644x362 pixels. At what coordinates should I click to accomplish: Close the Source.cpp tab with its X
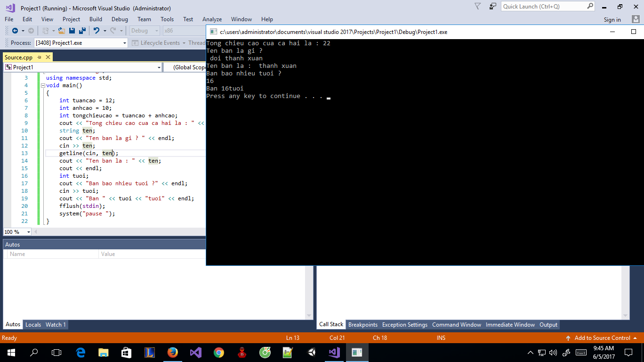coord(48,58)
